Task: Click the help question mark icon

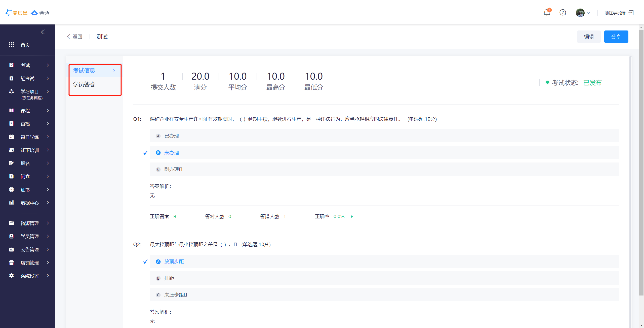Action: click(563, 13)
